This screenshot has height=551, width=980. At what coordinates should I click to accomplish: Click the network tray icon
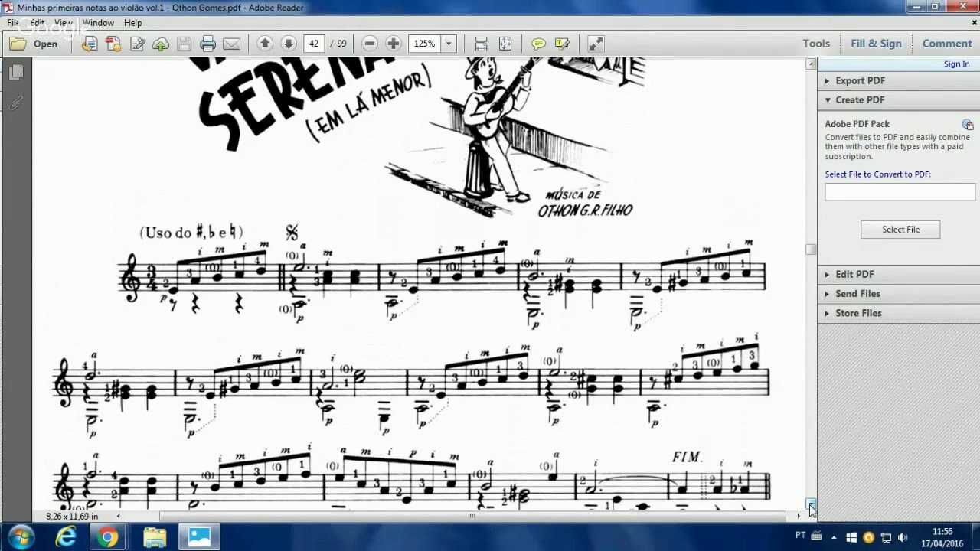click(x=886, y=537)
